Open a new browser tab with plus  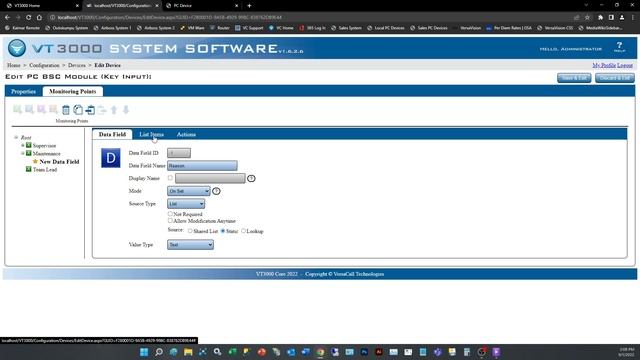pos(249,6)
